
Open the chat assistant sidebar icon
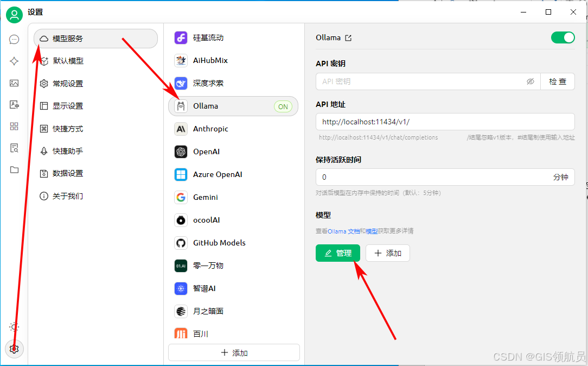14,40
